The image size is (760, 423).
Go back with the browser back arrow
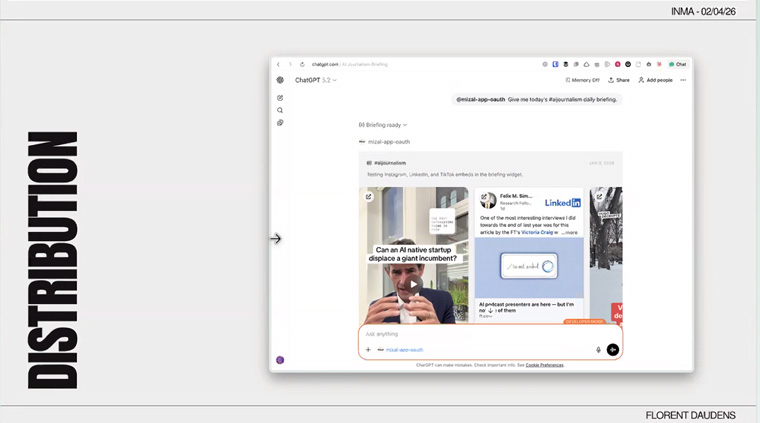coord(278,64)
